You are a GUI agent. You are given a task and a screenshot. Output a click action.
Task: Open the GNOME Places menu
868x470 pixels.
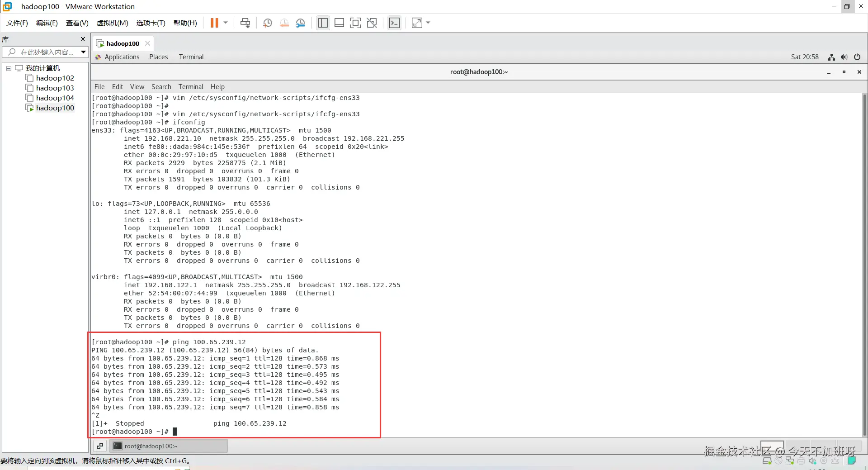pyautogui.click(x=159, y=57)
